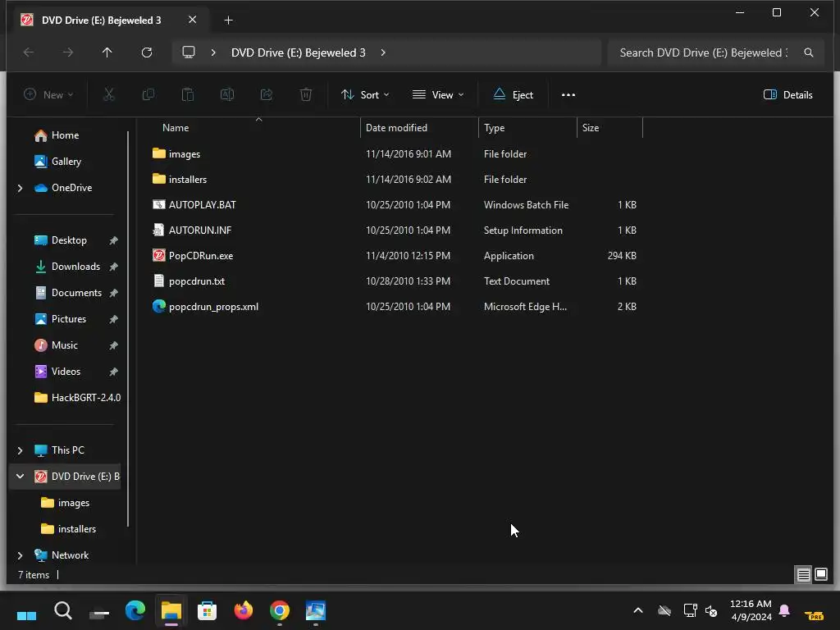This screenshot has width=840, height=630.
Task: Click the Cut scissors icon
Action: coord(109,95)
